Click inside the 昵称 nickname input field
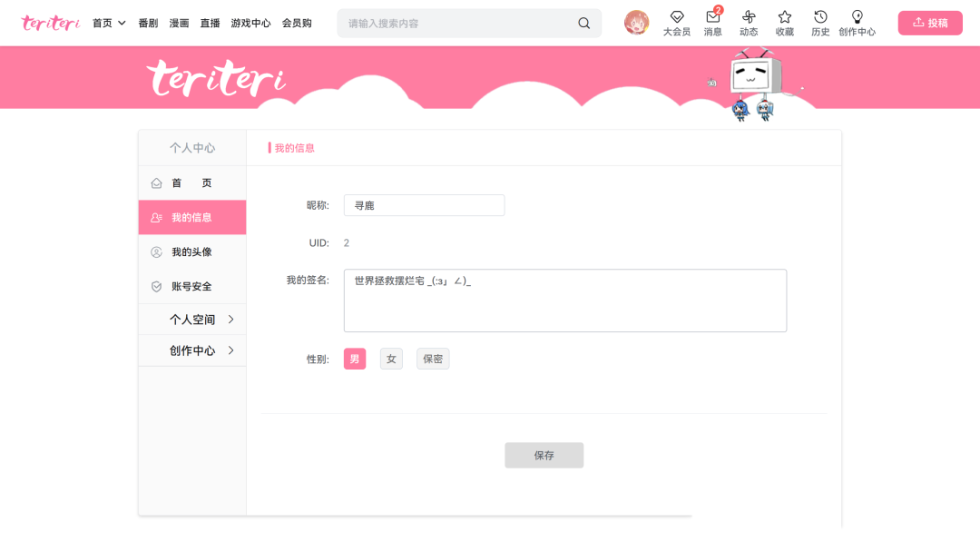 click(423, 205)
